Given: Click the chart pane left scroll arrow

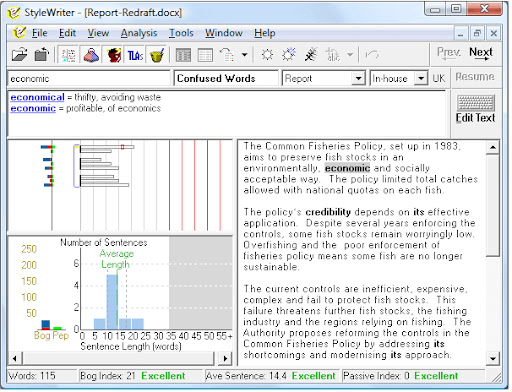Looking at the screenshot, I should (x=15, y=359).
